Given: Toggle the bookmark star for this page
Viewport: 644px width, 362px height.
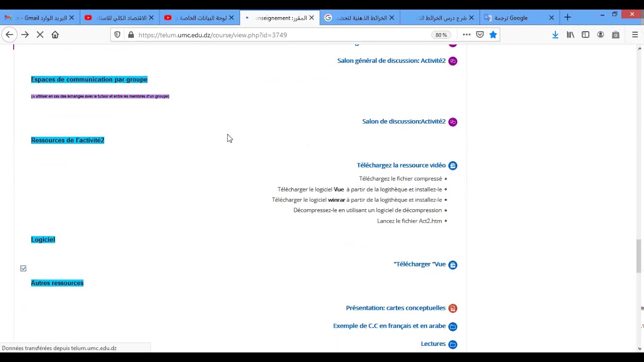Looking at the screenshot, I should (493, 35).
